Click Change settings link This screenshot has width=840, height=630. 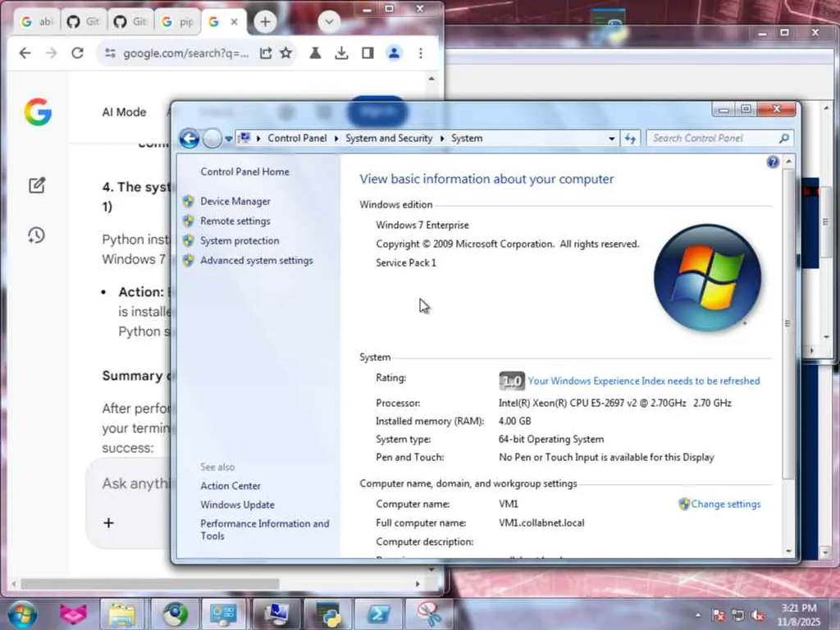725,504
